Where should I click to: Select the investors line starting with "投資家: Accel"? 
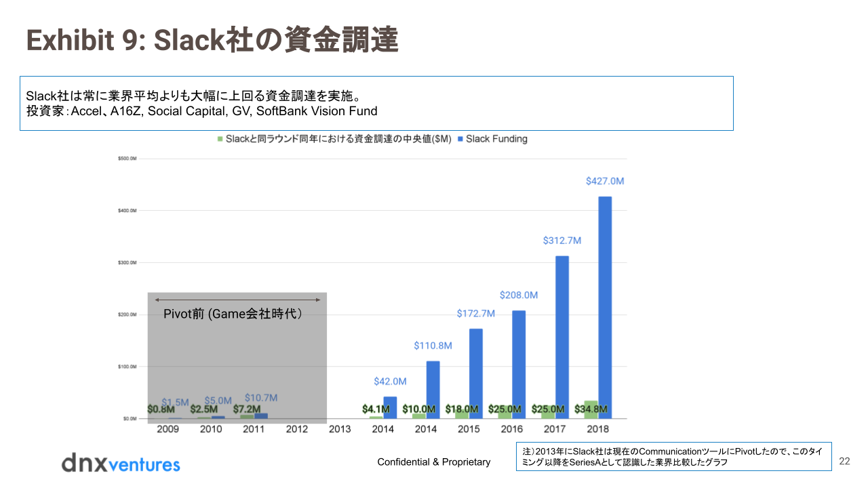point(201,111)
